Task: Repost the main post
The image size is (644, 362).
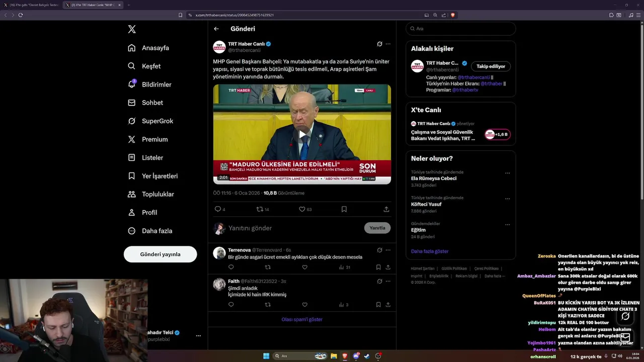Action: point(260,209)
